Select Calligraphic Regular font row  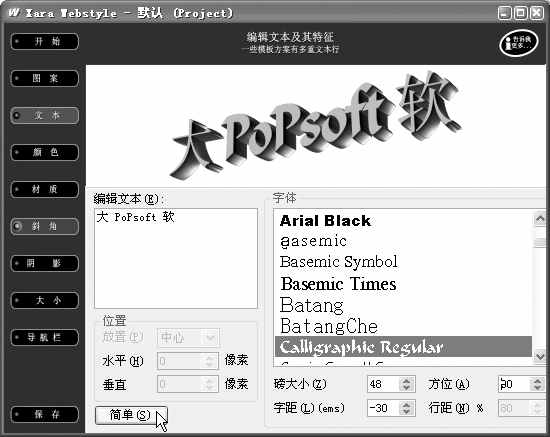pos(403,347)
